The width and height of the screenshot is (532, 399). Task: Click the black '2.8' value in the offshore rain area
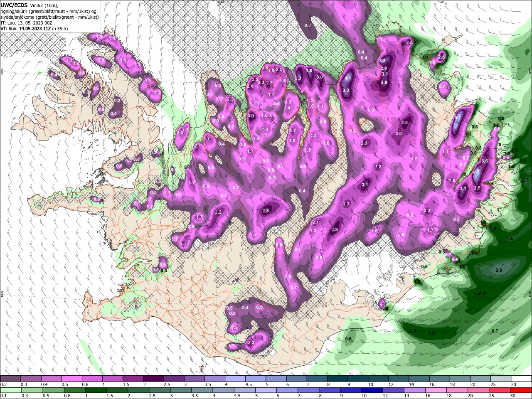[499, 270]
